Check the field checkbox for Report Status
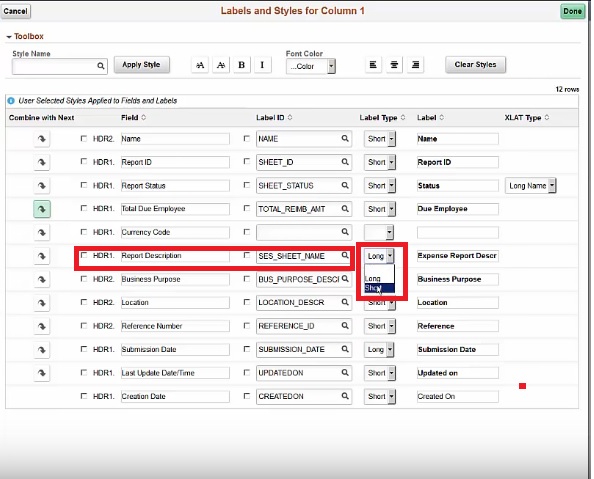The height and width of the screenshot is (479, 594). click(x=84, y=185)
